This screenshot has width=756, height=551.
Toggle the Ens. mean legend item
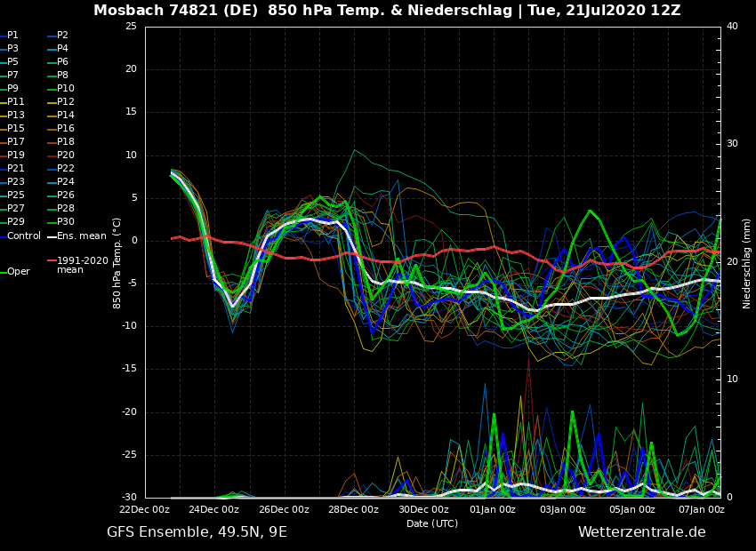(x=81, y=236)
